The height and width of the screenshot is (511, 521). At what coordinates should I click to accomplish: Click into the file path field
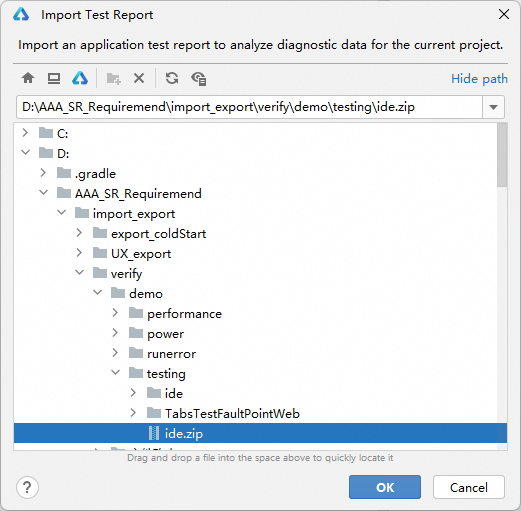[249, 107]
